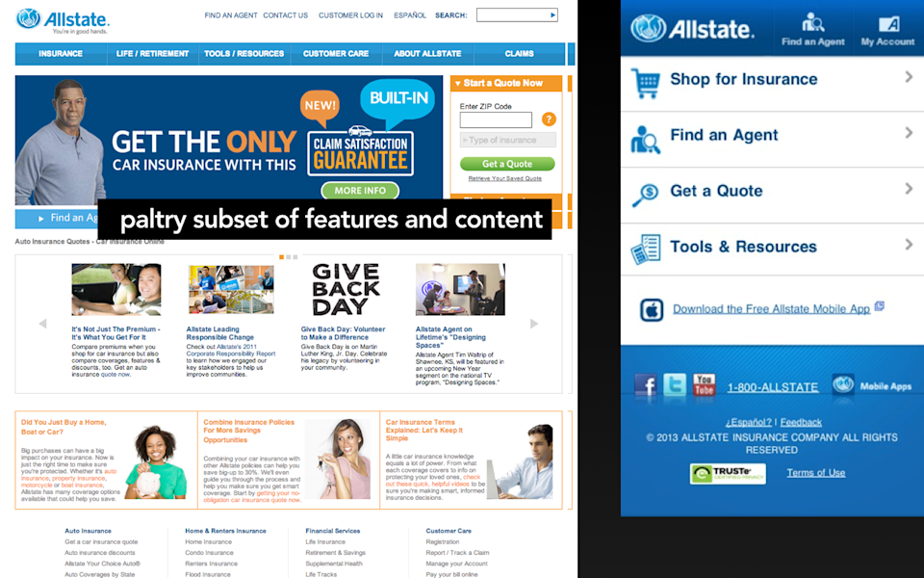Click Retirement & Savings footer link
Screen dimensions: 924x578
[x=335, y=553]
